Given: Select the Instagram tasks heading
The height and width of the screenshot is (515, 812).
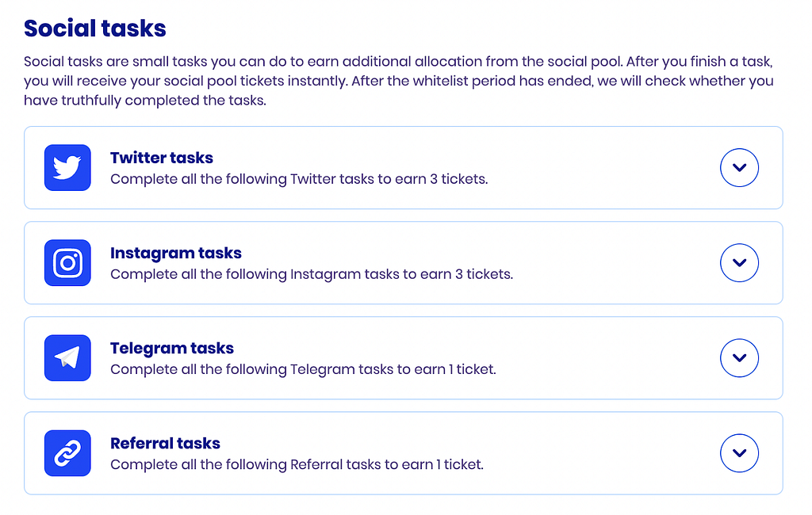Looking at the screenshot, I should pyautogui.click(x=176, y=253).
